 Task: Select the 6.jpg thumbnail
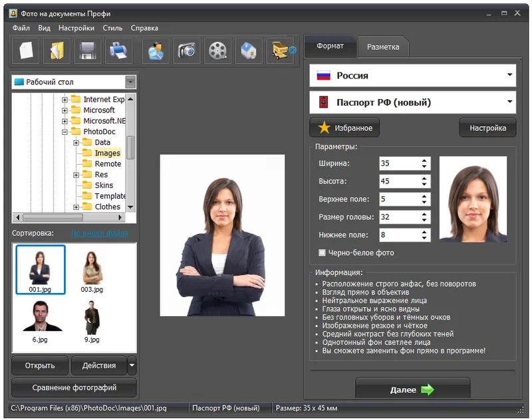pyautogui.click(x=40, y=322)
